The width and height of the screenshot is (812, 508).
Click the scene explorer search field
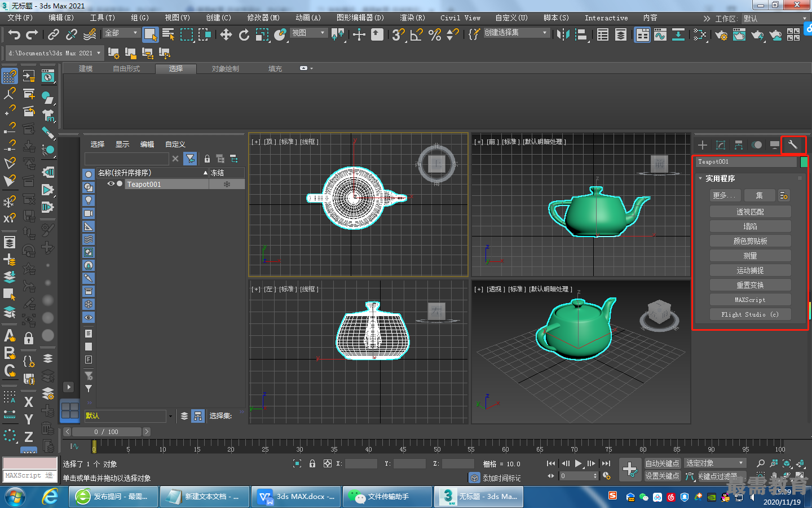click(x=127, y=159)
